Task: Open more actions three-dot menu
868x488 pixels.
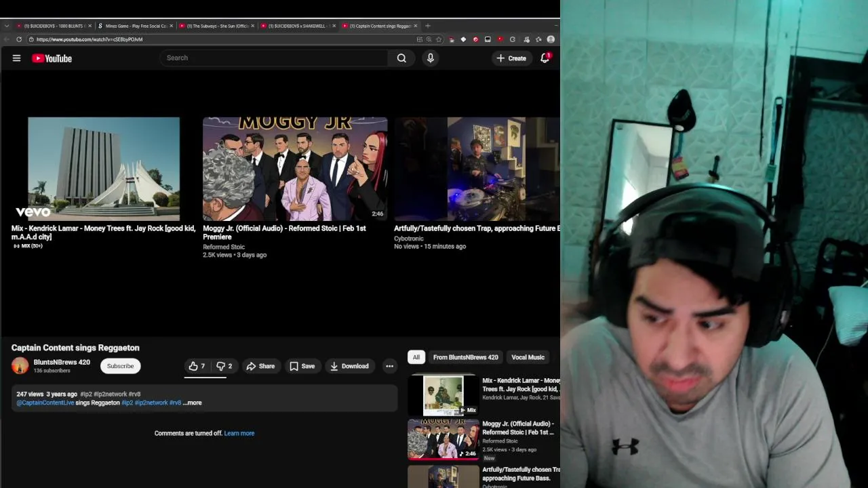Action: 389,366
